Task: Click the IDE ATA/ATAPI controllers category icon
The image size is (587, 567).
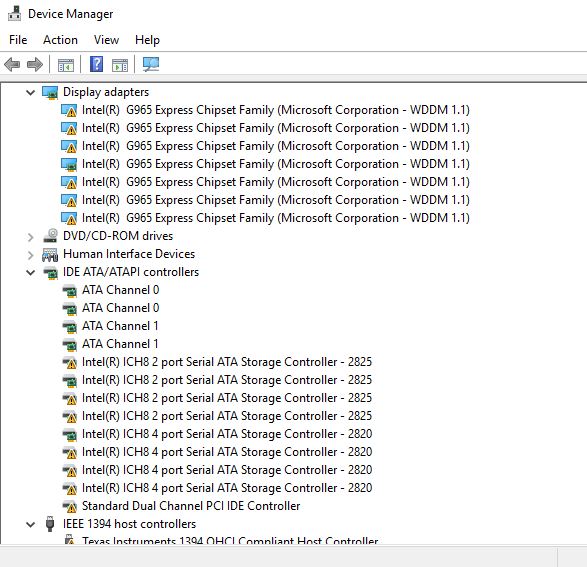Action: pos(51,272)
